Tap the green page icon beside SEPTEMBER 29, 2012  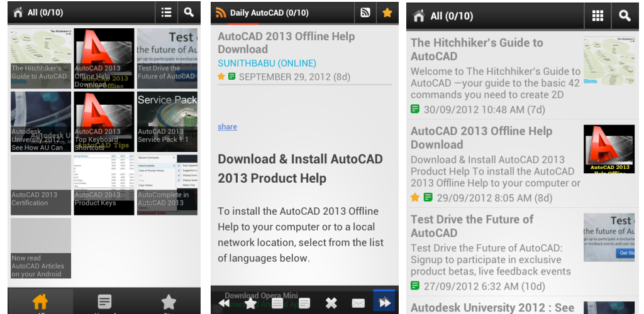coord(231,76)
